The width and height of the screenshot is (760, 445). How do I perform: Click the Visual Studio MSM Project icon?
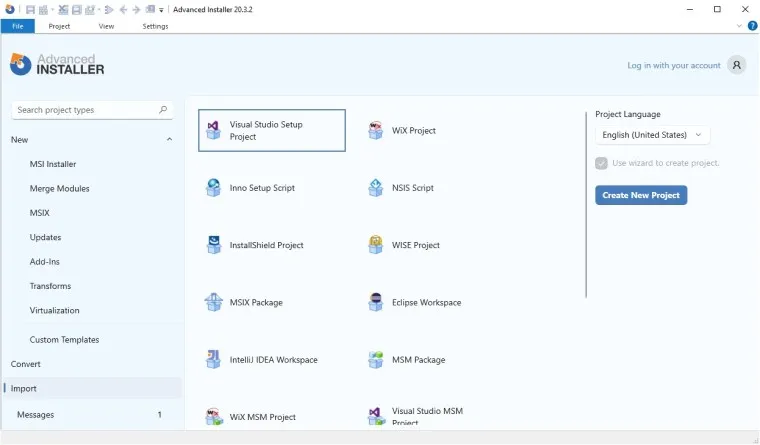click(376, 416)
